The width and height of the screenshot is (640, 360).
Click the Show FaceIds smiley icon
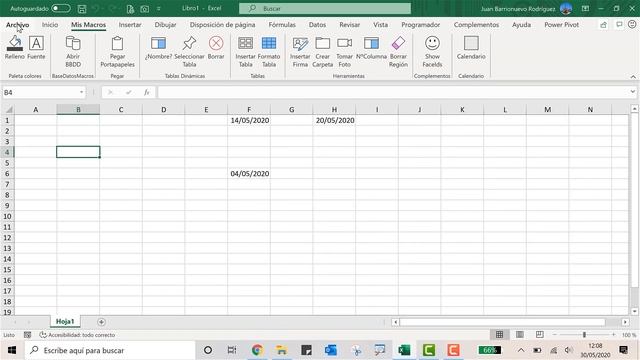tap(432, 43)
